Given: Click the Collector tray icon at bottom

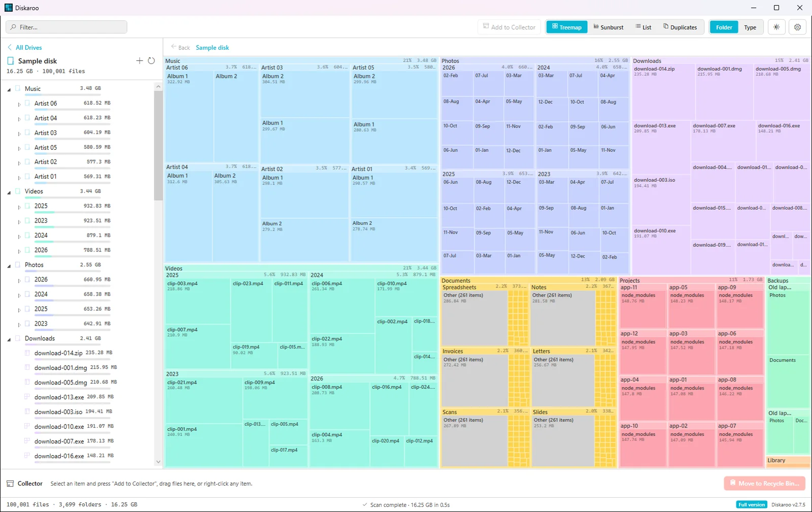Looking at the screenshot, I should pyautogui.click(x=10, y=484).
